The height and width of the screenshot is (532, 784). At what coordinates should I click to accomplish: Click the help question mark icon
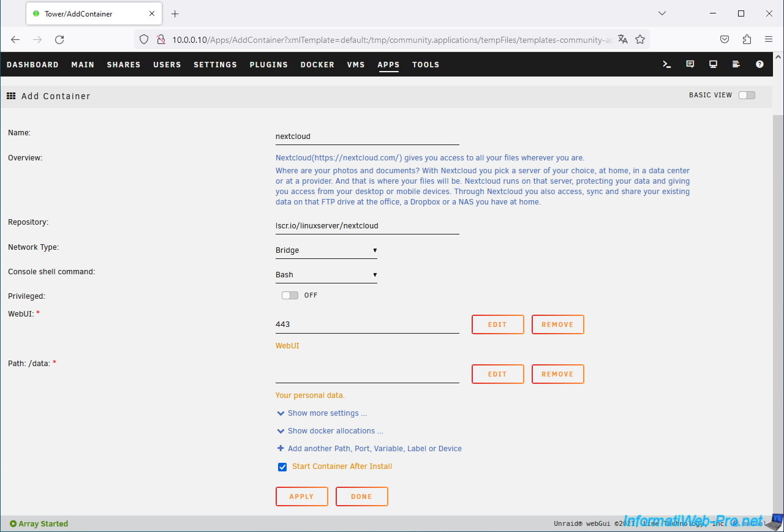tap(759, 64)
